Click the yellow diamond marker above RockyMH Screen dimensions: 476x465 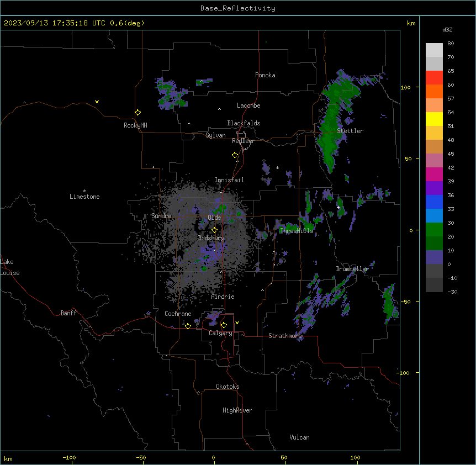pos(138,113)
